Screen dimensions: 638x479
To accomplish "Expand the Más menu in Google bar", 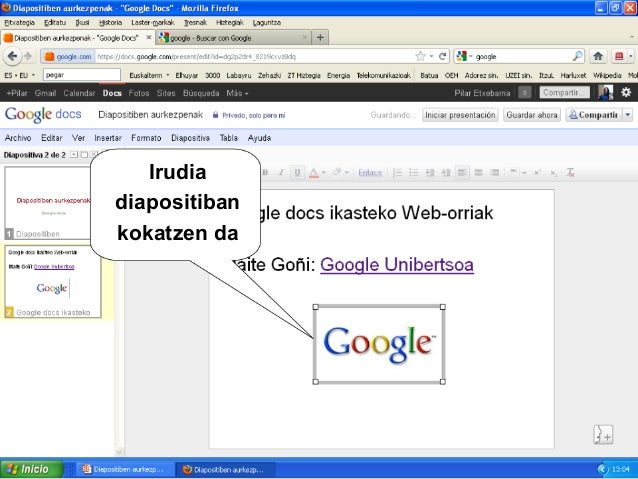I will point(237,93).
